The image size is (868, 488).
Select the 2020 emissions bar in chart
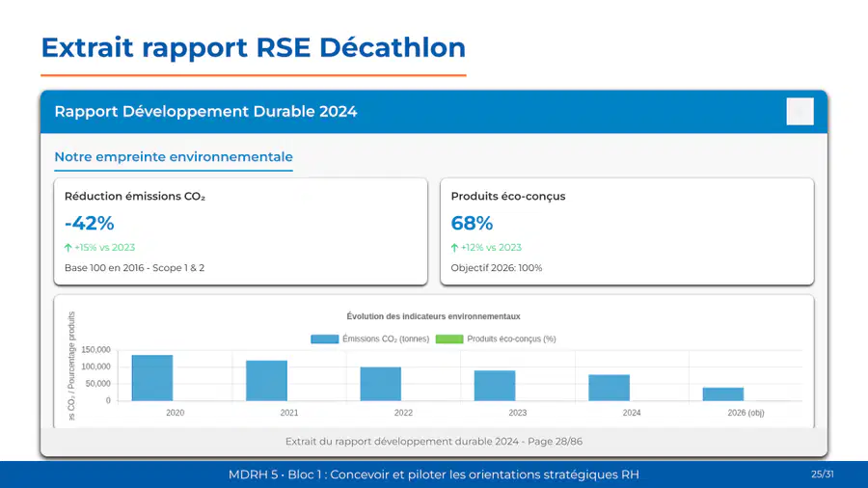pyautogui.click(x=152, y=378)
